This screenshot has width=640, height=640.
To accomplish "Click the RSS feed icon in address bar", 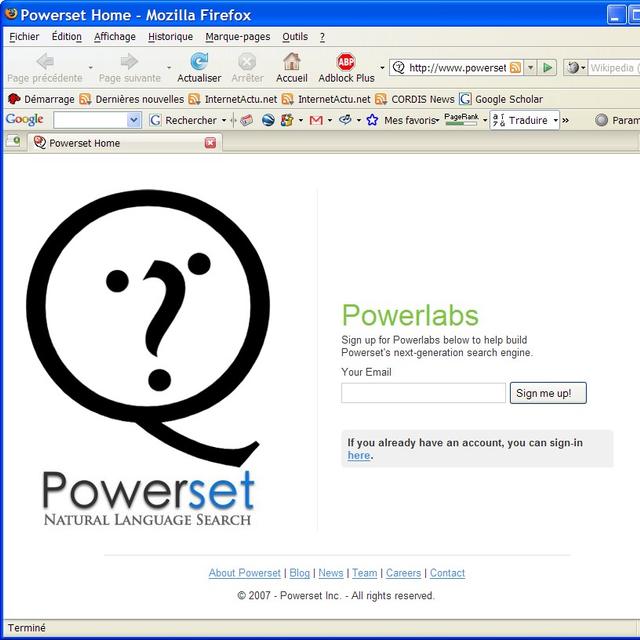I will coord(515,68).
